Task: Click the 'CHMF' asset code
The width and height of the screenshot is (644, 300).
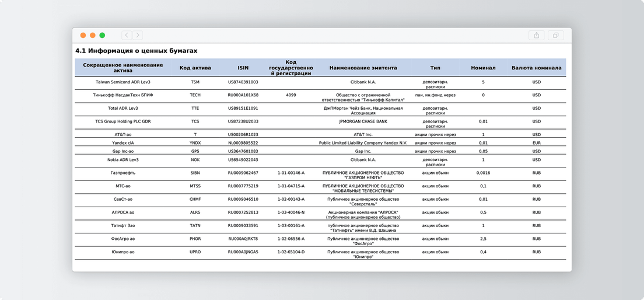Action: [x=195, y=199]
